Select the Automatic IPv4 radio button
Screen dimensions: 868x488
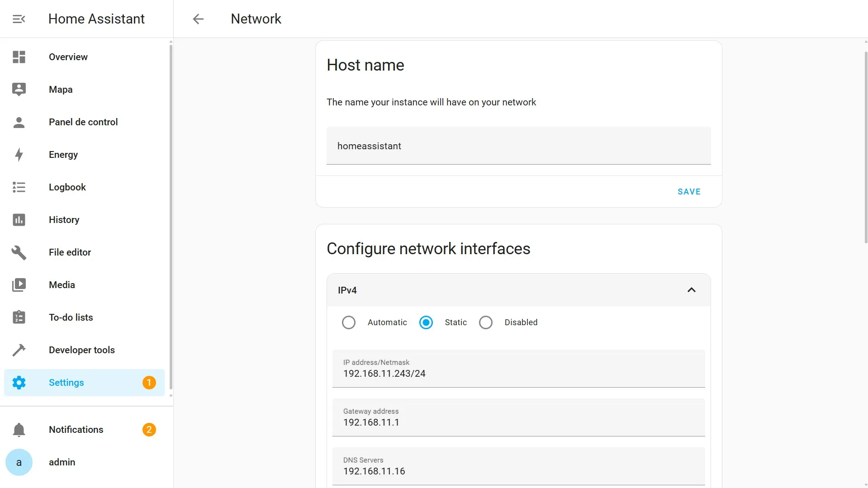(x=349, y=322)
